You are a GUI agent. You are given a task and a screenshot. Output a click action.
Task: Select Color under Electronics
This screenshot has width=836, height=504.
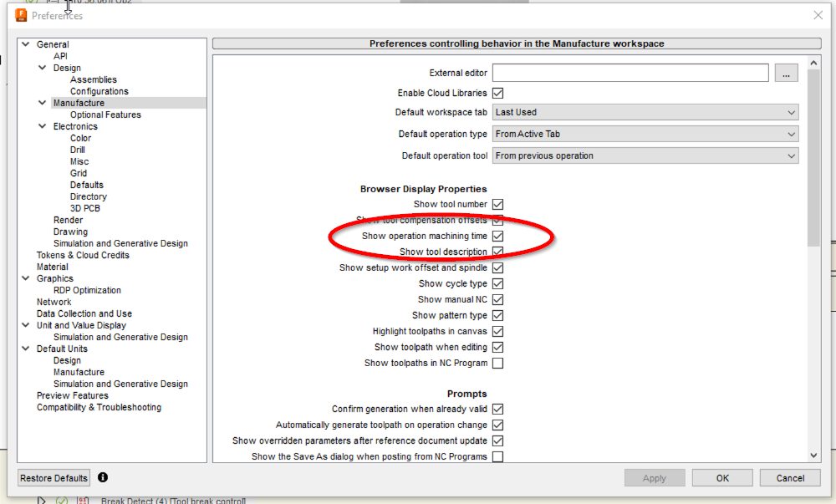80,138
